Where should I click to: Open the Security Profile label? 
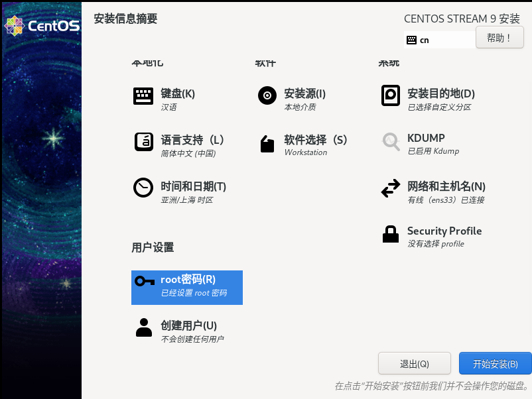444,231
